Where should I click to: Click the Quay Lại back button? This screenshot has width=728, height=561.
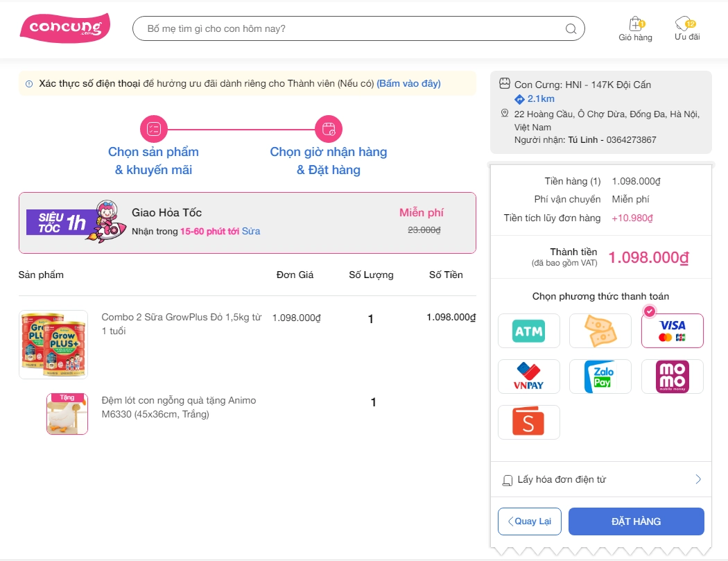(529, 521)
